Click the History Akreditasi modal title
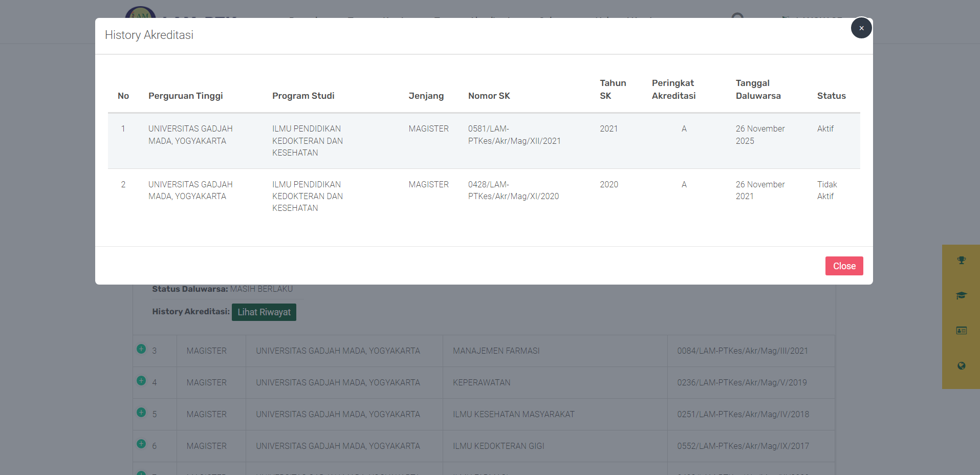 (x=149, y=35)
